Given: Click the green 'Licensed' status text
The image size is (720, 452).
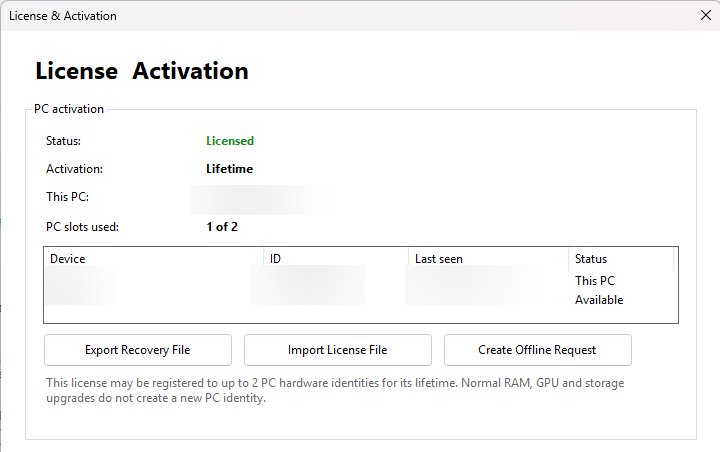Looking at the screenshot, I should tap(230, 141).
